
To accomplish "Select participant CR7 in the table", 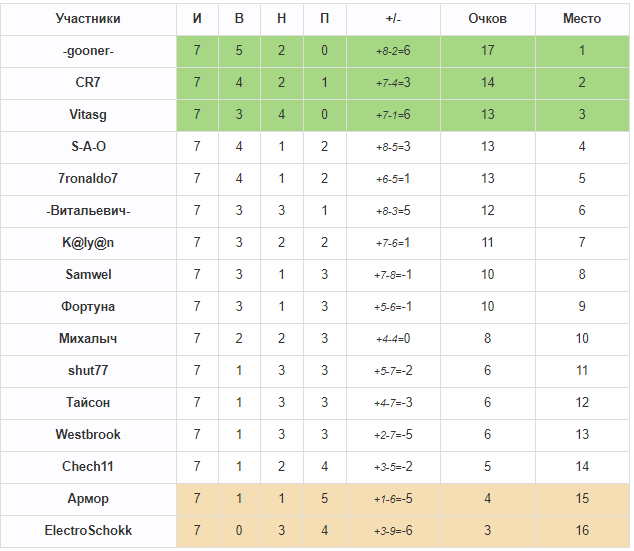I will click(88, 82).
